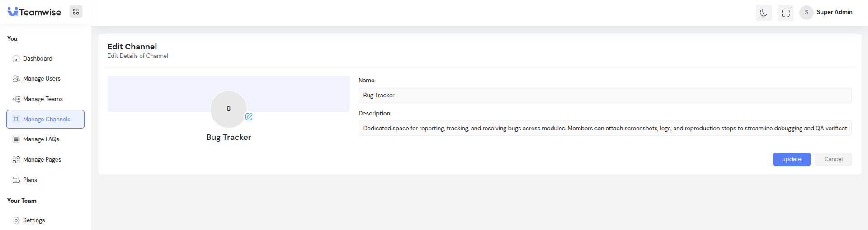The image size is (868, 230).
Task: Click the Manage Users icon
Action: pyautogui.click(x=16, y=79)
